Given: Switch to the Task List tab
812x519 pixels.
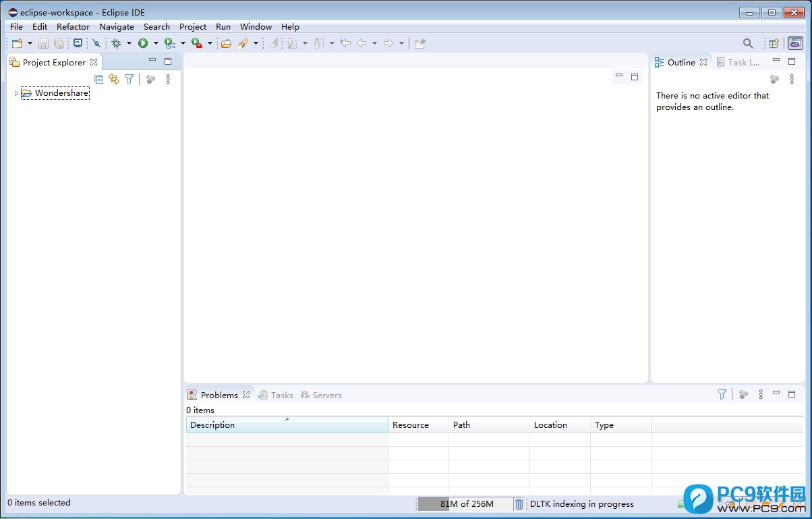Looking at the screenshot, I should pos(738,62).
